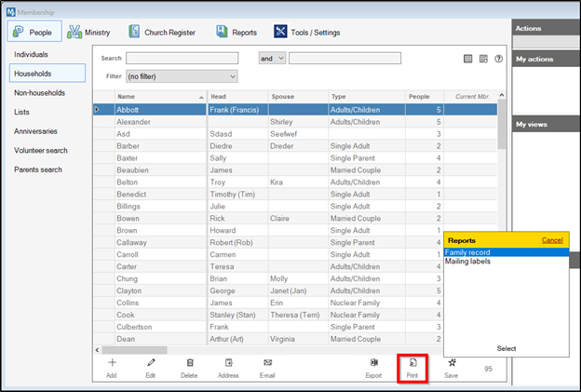The width and height of the screenshot is (581, 392).
Task: Select Individuals in the sidebar
Action: click(x=32, y=54)
